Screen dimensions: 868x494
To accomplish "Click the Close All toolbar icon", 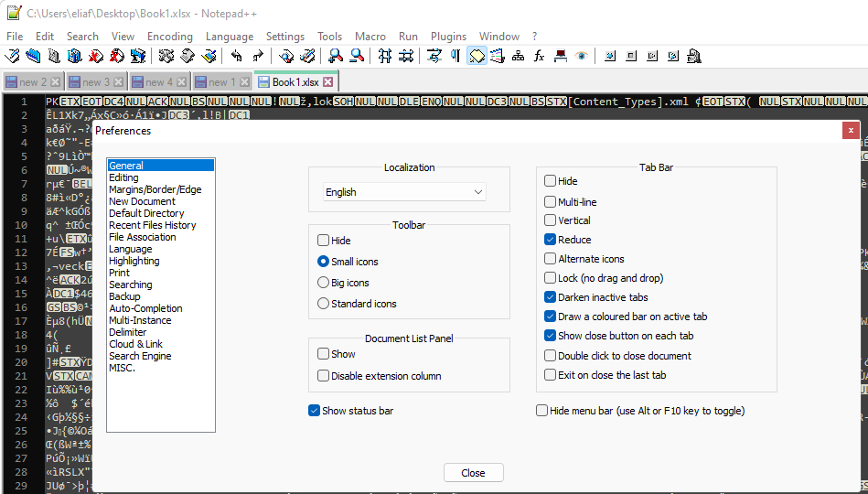I will pyautogui.click(x=117, y=56).
